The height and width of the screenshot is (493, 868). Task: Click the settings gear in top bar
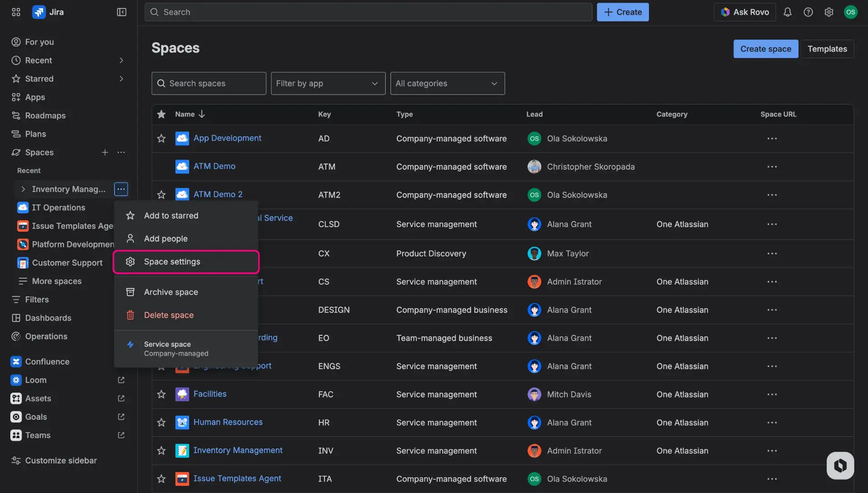point(829,12)
